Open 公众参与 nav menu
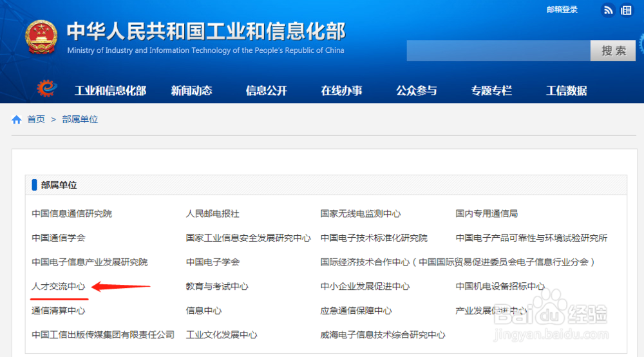The image size is (644, 357). (417, 90)
